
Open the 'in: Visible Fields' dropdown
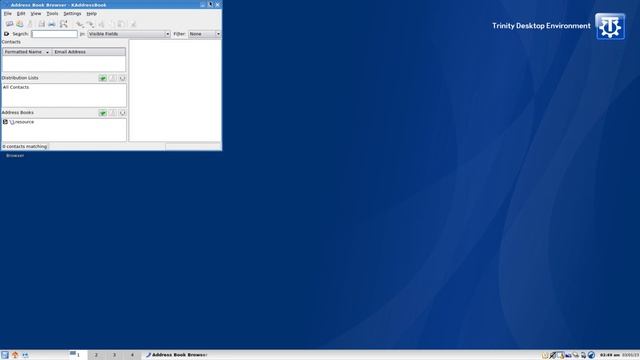(x=129, y=34)
